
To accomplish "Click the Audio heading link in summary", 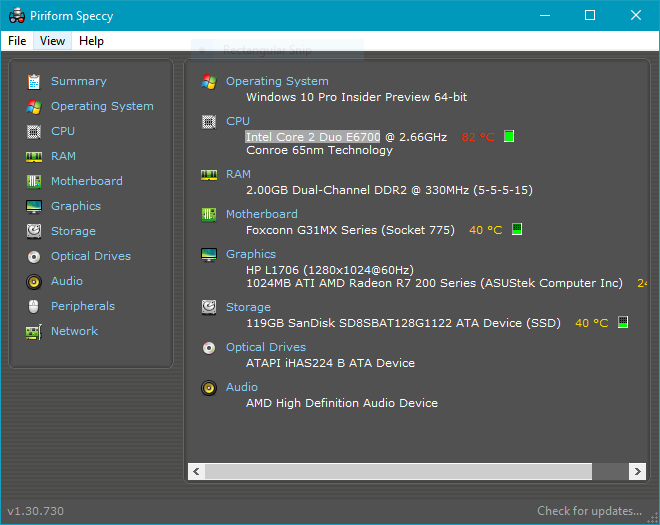I will pos(242,387).
